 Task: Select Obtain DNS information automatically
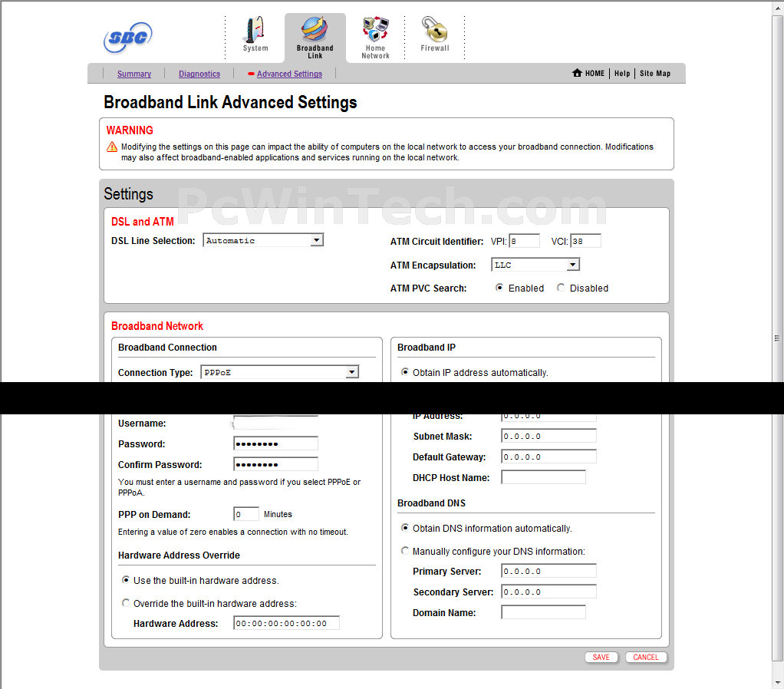point(405,528)
